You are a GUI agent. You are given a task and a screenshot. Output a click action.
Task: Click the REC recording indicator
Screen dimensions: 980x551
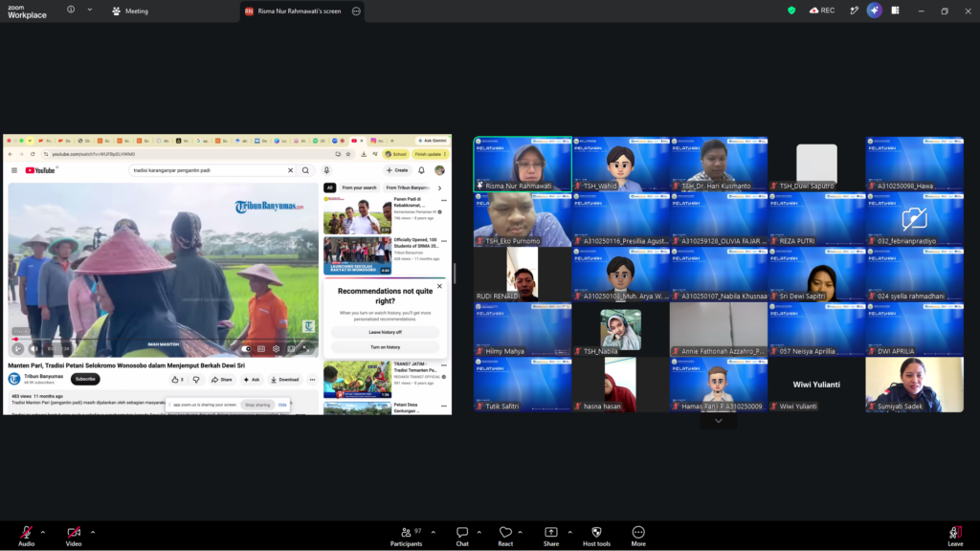[x=822, y=11]
